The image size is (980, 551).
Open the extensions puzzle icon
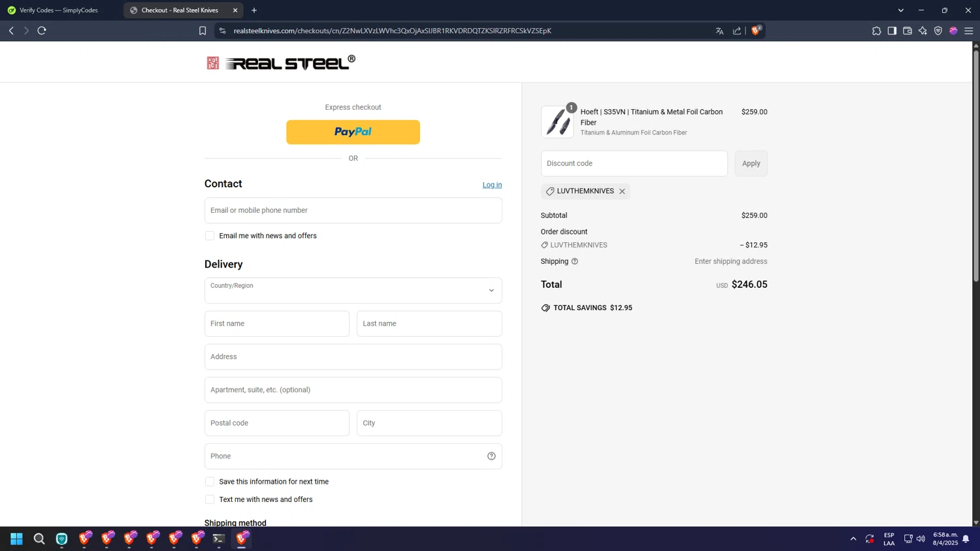click(x=877, y=31)
